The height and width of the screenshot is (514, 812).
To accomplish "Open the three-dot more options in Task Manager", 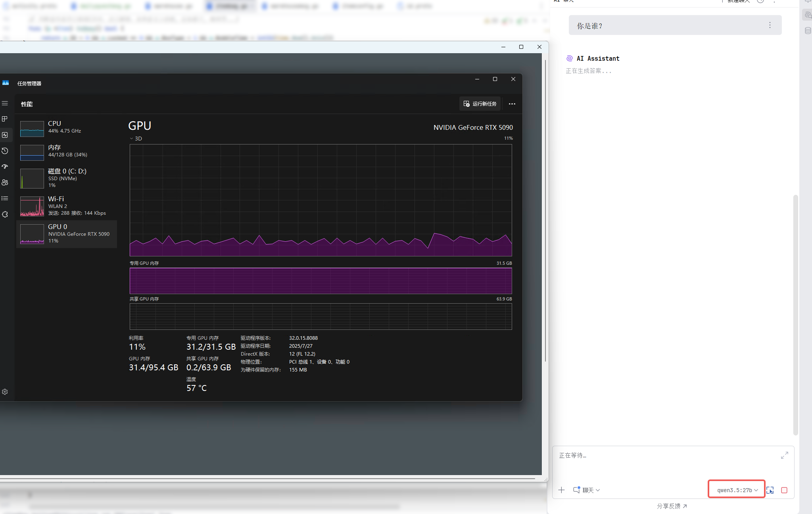I will click(512, 104).
